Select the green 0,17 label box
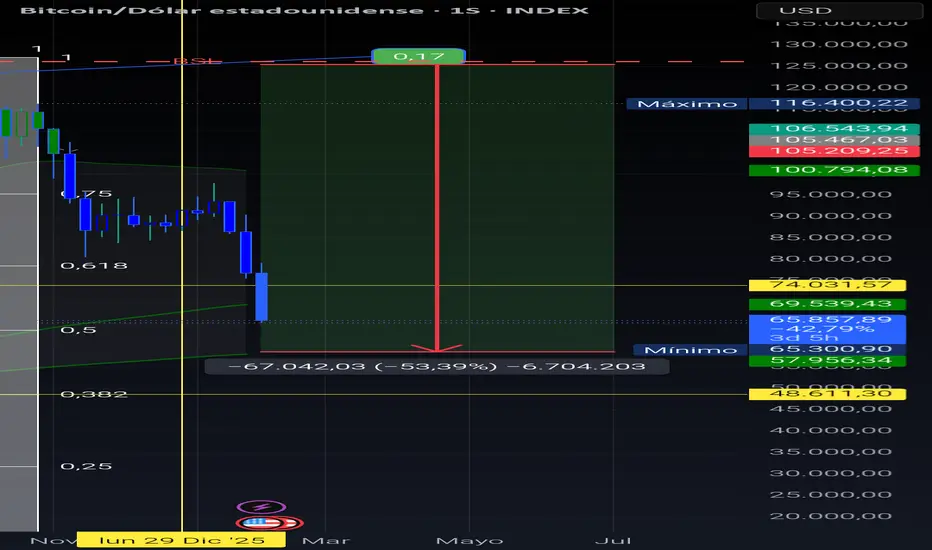The image size is (932, 550). [418, 56]
